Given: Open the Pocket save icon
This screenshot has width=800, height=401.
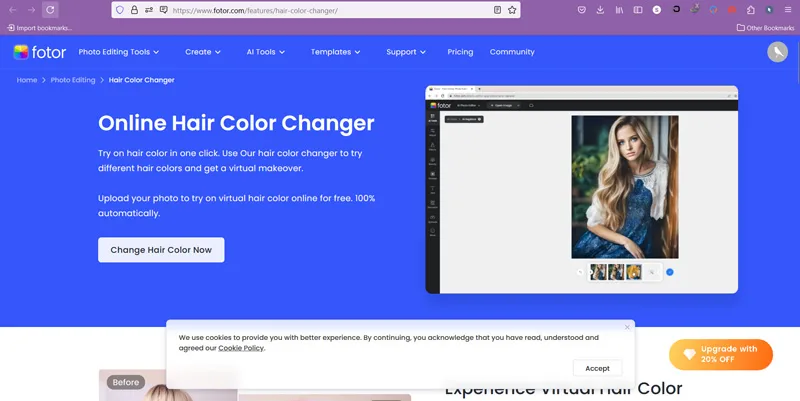Looking at the screenshot, I should [x=582, y=10].
